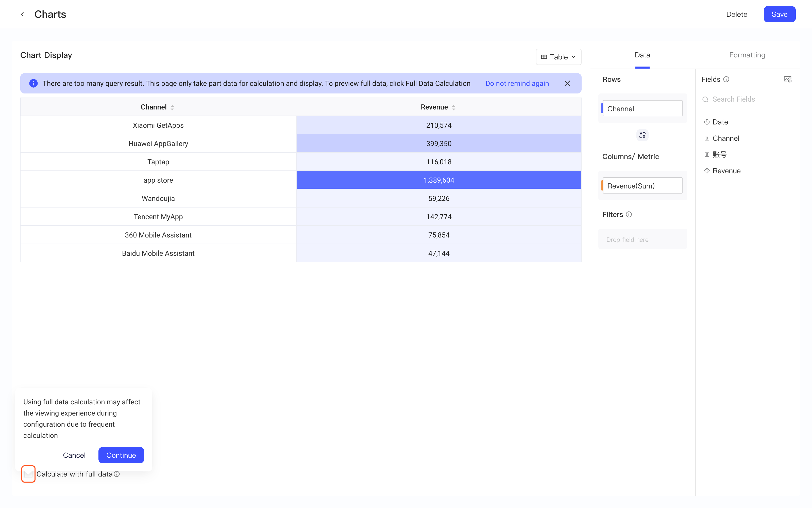Toggle the Calculate with full data checkbox

click(x=28, y=474)
